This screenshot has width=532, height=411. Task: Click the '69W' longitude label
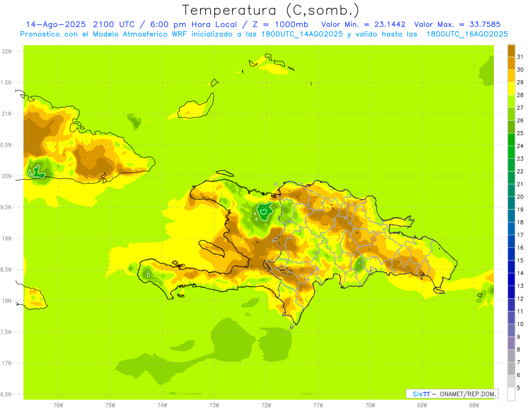pos(422,405)
